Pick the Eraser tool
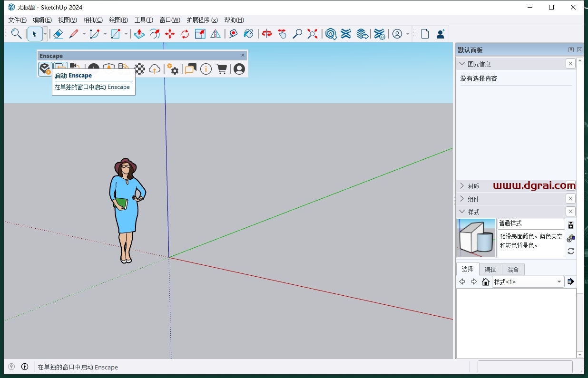This screenshot has width=588, height=378. pos(58,34)
